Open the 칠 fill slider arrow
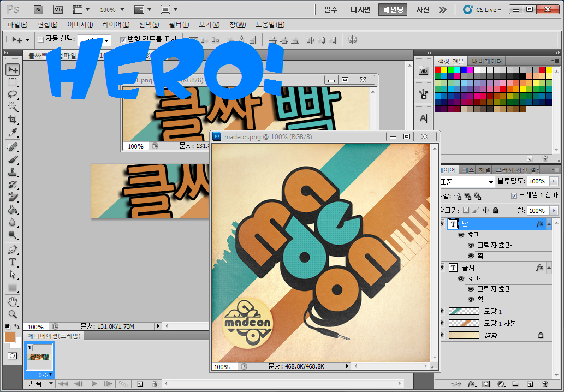Image resolution: width=564 pixels, height=392 pixels. point(554,211)
